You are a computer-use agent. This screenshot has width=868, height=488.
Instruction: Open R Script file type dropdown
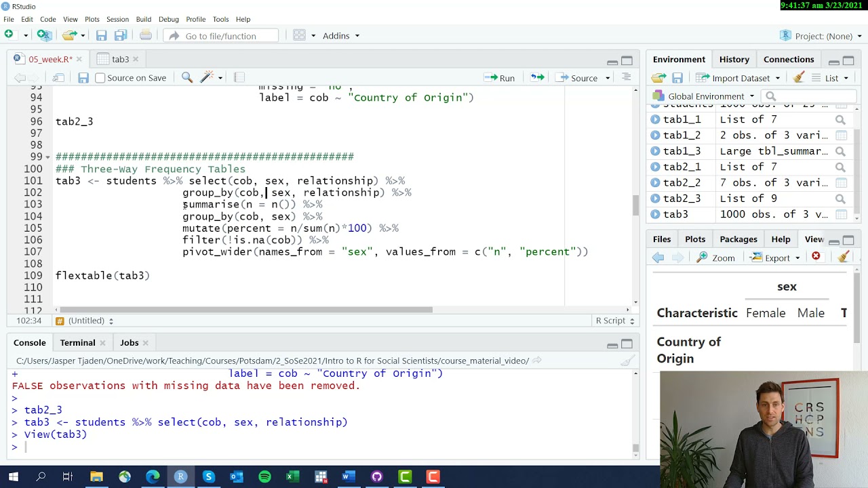pyautogui.click(x=614, y=321)
